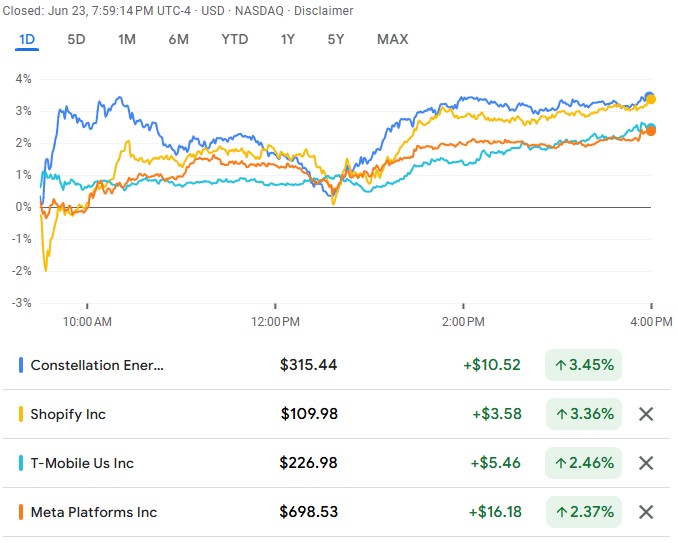This screenshot has height=543, width=678.
Task: Switch to 5D time range
Action: [x=76, y=40]
